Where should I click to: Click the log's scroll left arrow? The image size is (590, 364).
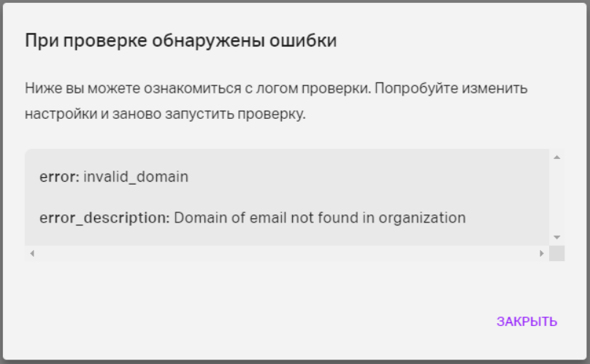(x=32, y=253)
